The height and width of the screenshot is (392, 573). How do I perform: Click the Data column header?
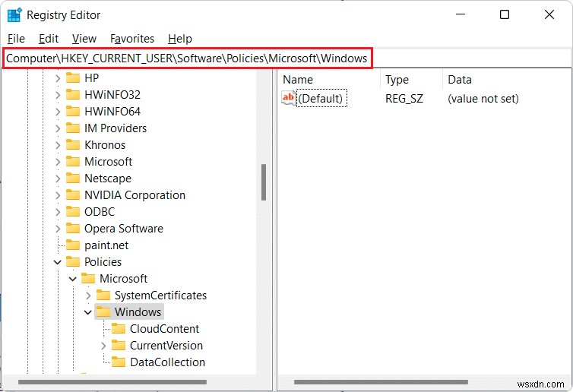[x=460, y=79]
